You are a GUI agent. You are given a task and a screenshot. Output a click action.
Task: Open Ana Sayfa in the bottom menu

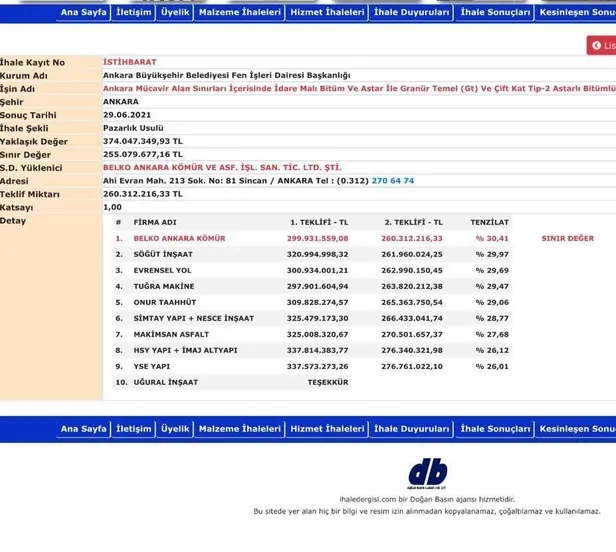[83, 429]
